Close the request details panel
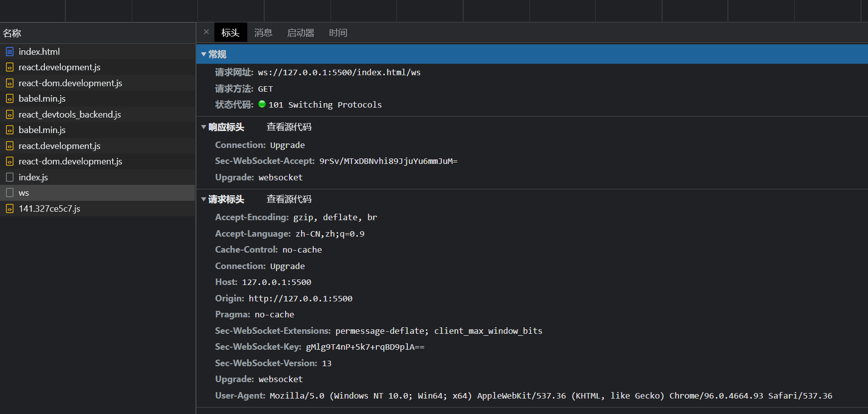868x414 pixels. (x=206, y=32)
